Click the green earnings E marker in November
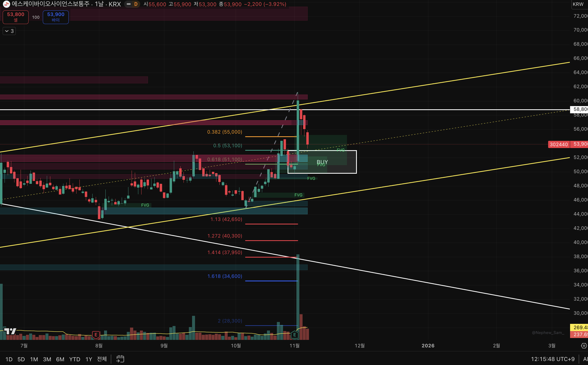Image resolution: width=588 pixels, height=365 pixels. (x=295, y=335)
